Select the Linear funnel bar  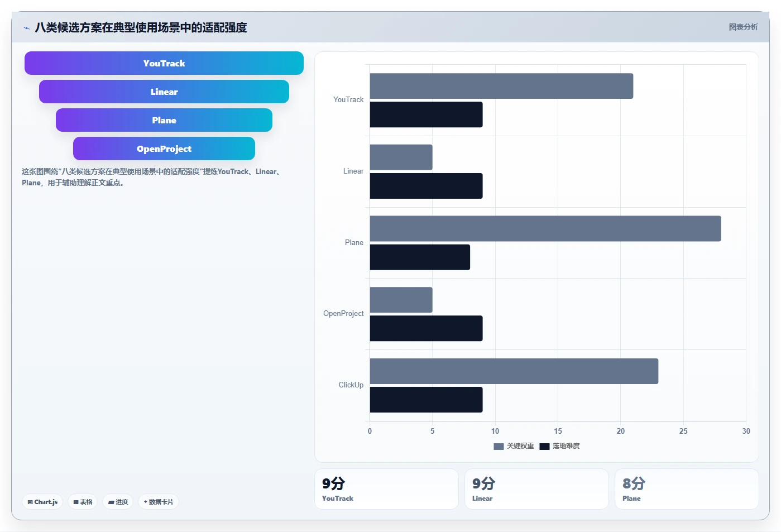[164, 92]
